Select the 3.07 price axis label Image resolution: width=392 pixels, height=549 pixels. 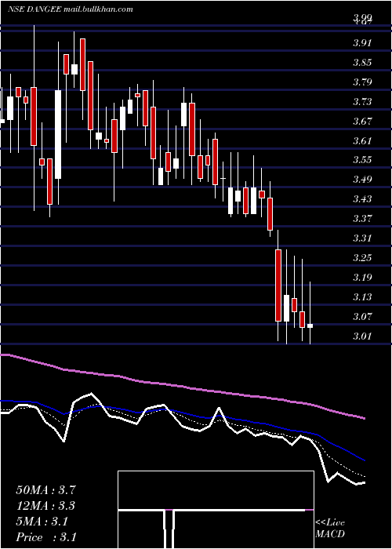pyautogui.click(x=362, y=317)
